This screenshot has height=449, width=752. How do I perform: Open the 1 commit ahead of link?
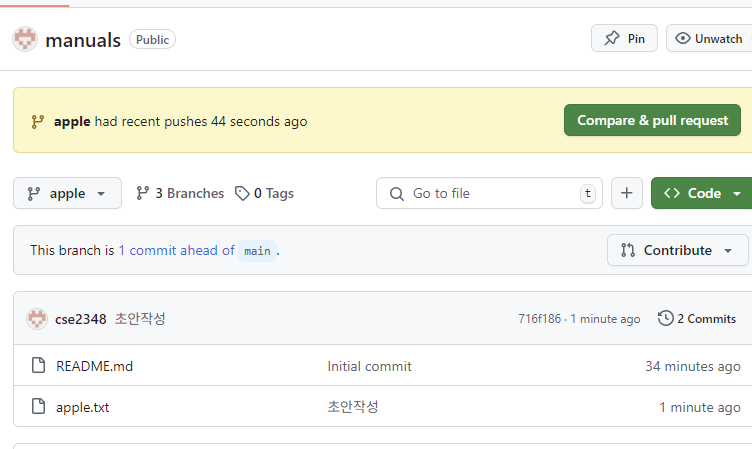click(x=176, y=250)
